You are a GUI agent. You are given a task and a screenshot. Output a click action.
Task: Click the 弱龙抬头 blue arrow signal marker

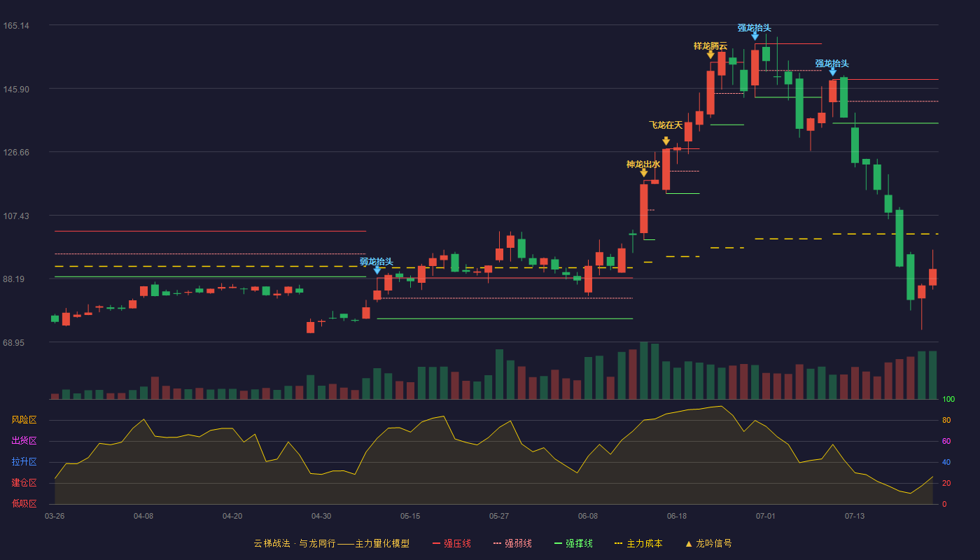[377, 270]
